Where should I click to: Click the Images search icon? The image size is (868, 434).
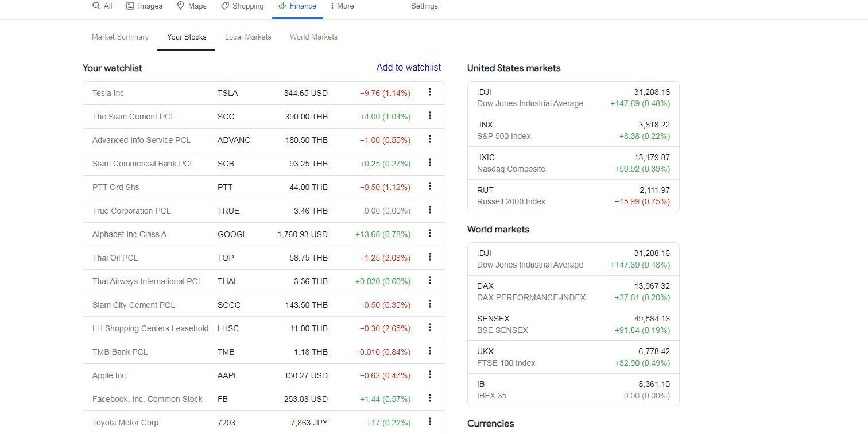click(130, 6)
